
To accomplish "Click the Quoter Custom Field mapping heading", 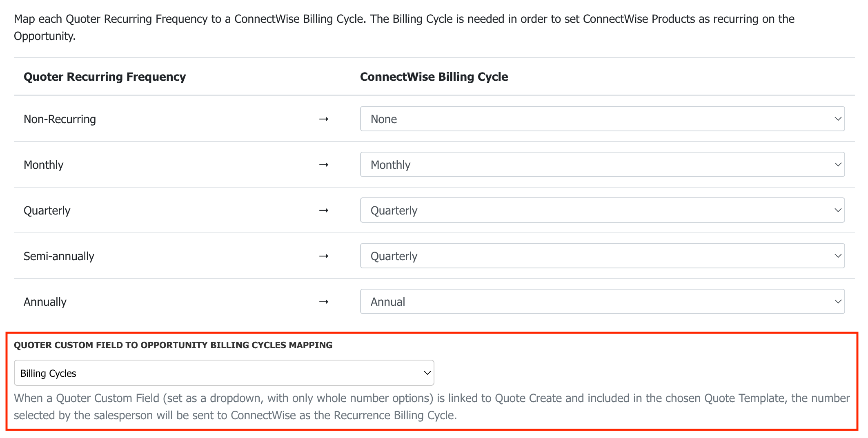I will point(173,345).
